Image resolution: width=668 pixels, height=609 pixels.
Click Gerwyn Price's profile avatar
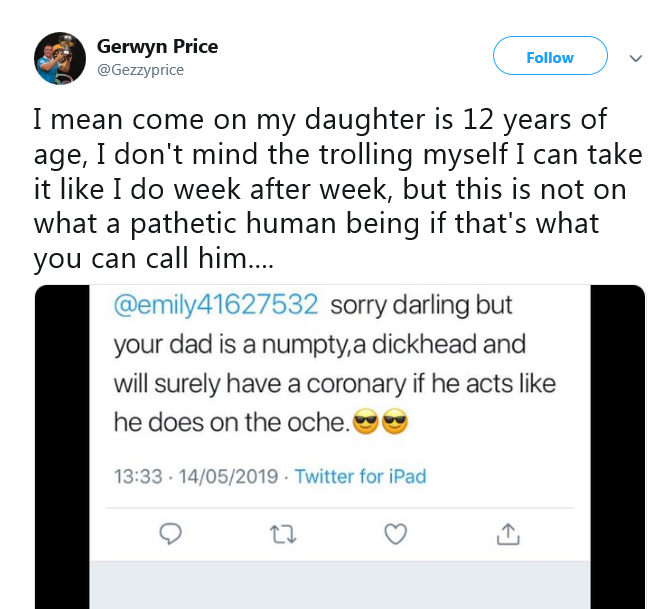pyautogui.click(x=60, y=58)
